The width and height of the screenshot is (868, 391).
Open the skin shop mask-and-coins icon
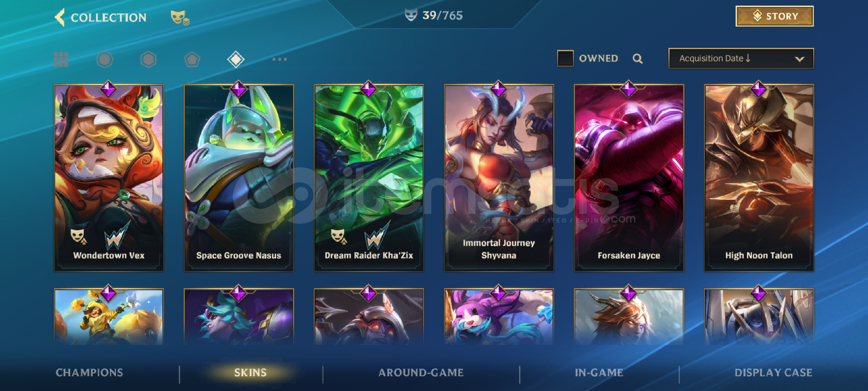pyautogui.click(x=180, y=17)
